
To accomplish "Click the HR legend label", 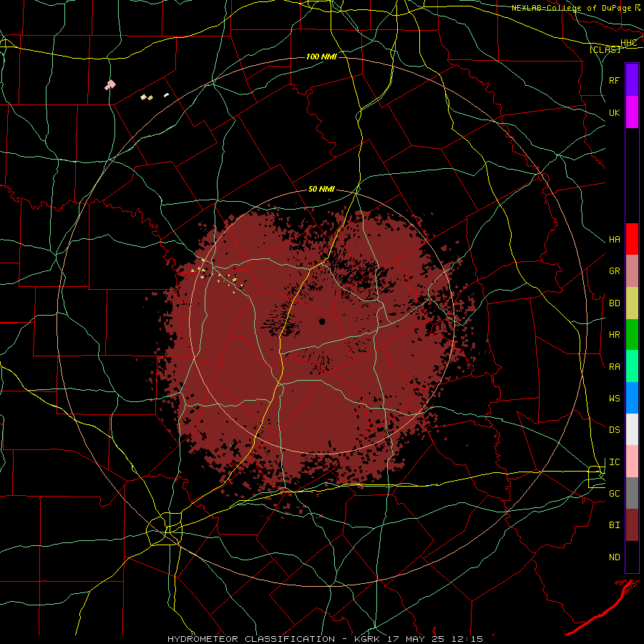I will point(614,335).
